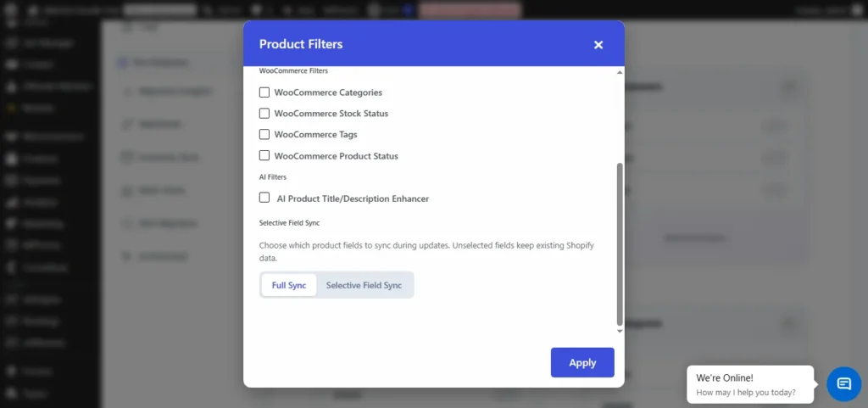Select the Full Sync option

coord(289,285)
